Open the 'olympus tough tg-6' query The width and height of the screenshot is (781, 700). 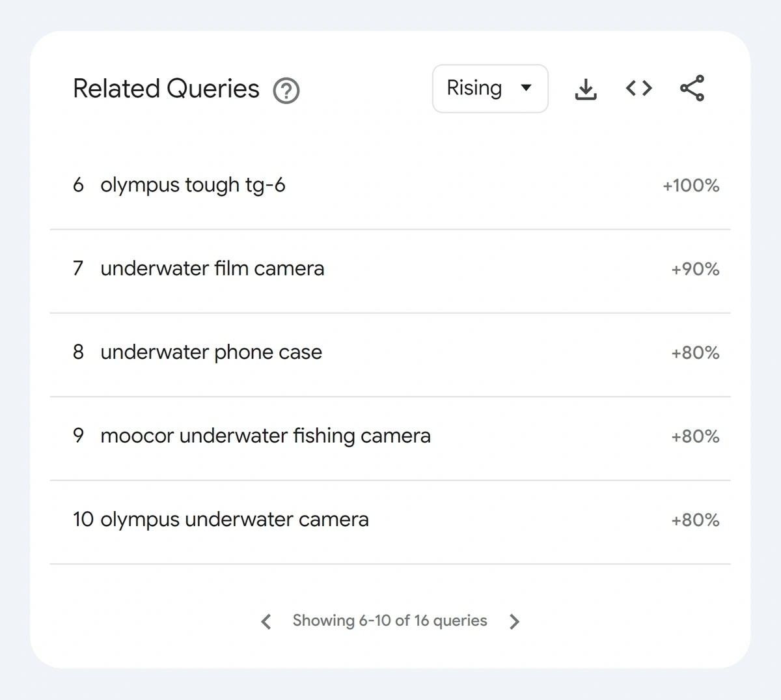coord(390,186)
